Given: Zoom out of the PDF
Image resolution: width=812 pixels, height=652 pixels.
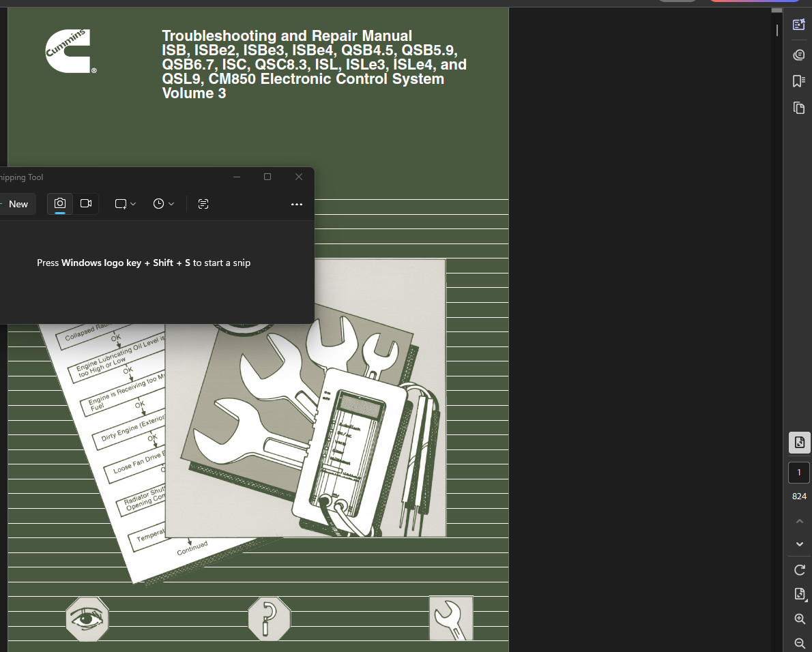Looking at the screenshot, I should (x=799, y=642).
